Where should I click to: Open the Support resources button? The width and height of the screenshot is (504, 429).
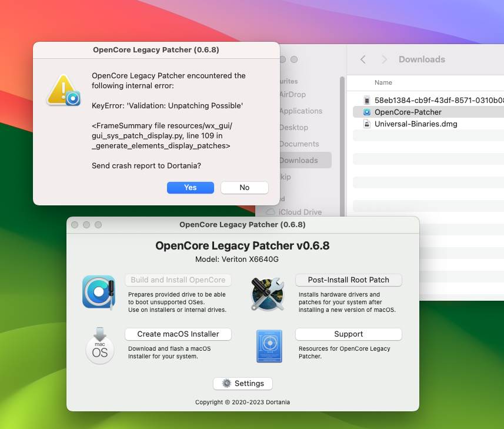pos(348,334)
